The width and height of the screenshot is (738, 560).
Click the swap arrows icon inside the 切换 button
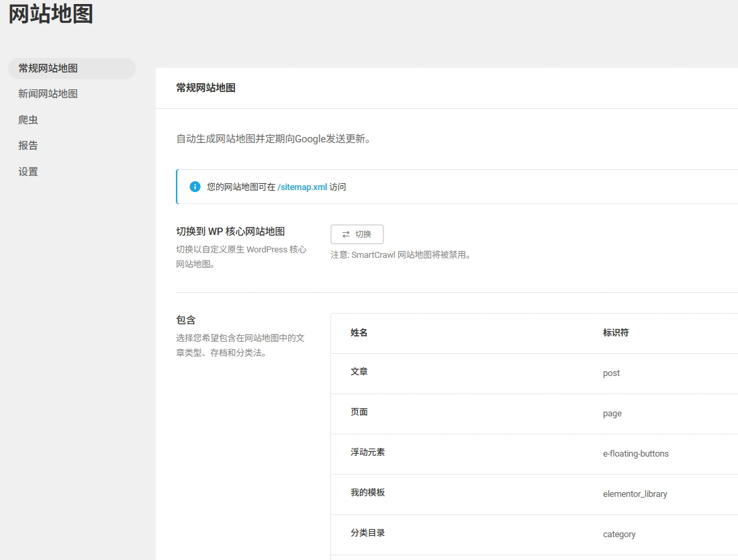coord(347,234)
